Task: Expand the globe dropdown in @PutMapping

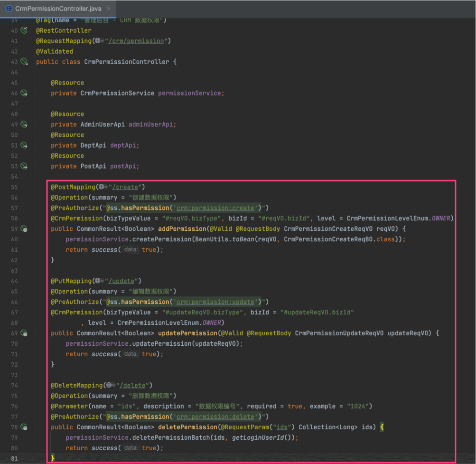Action: coord(99,281)
